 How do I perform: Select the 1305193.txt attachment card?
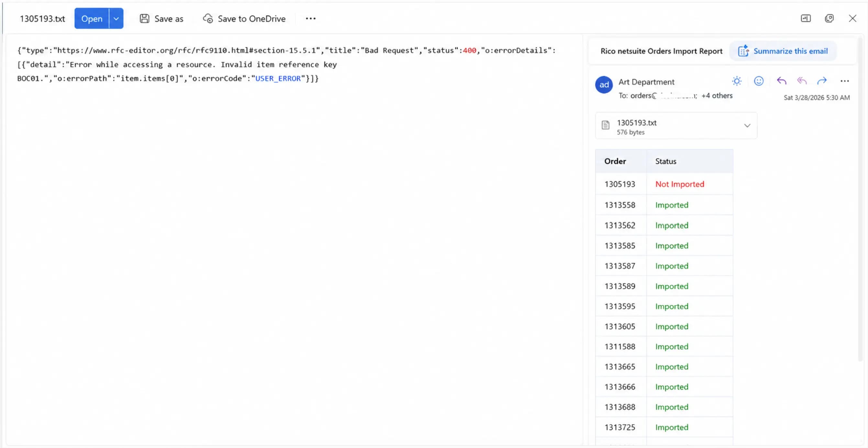pos(676,126)
